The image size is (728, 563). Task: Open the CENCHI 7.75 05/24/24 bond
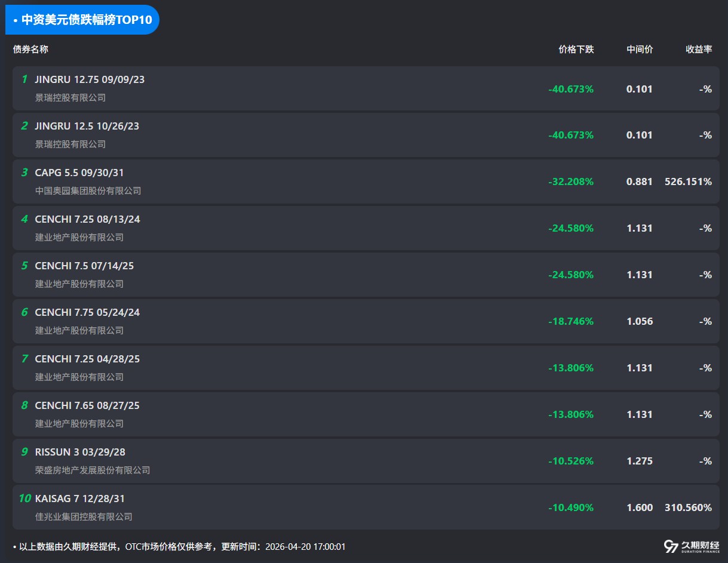click(x=87, y=312)
